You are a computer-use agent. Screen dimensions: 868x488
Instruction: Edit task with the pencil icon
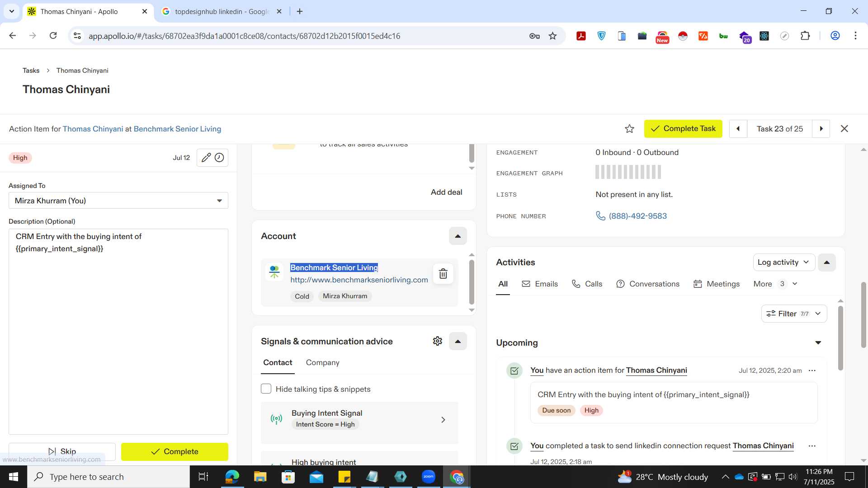pos(206,158)
